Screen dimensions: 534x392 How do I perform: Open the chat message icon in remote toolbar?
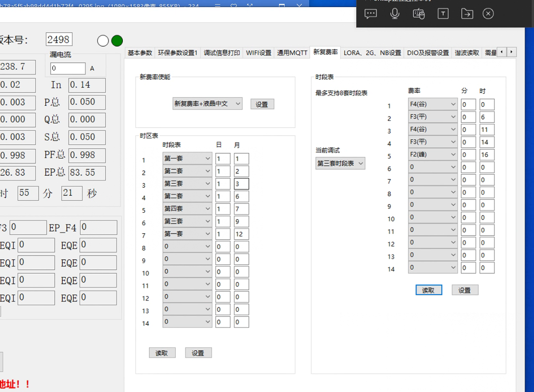[370, 14]
